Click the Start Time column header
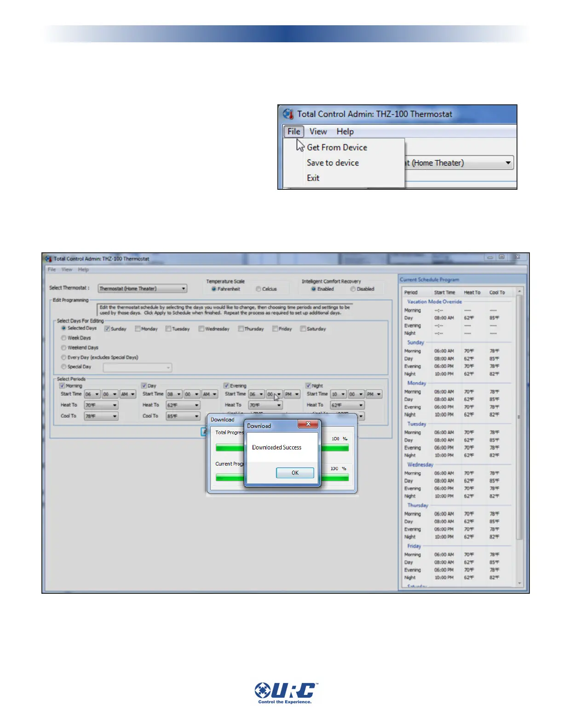563x728 pixels. click(x=444, y=292)
